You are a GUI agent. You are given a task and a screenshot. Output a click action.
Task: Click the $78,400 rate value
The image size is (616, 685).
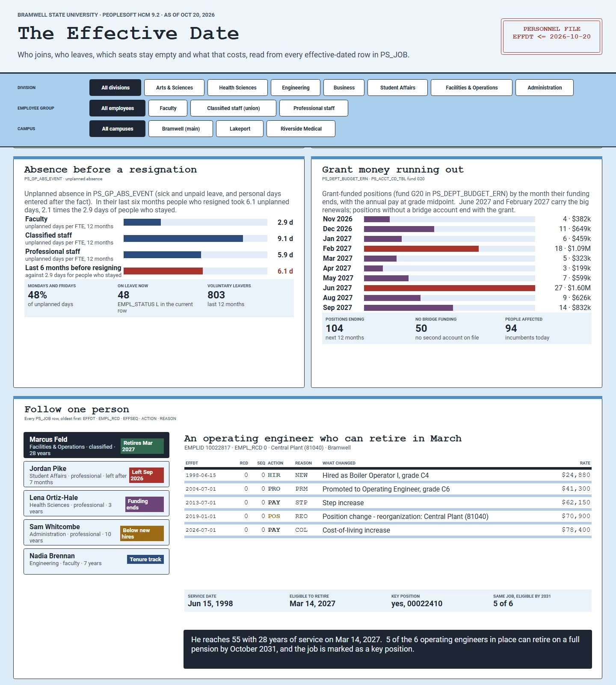click(576, 530)
